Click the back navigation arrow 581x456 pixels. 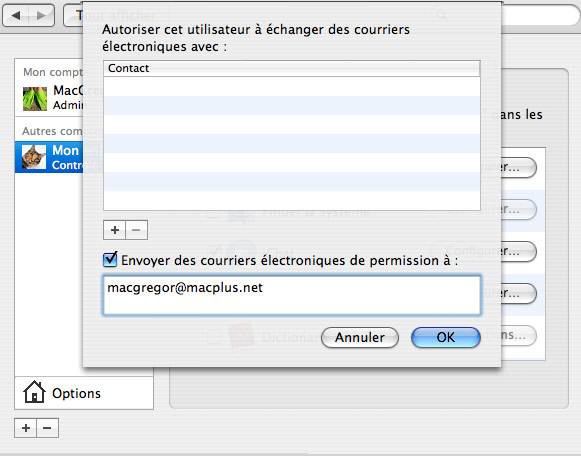[x=16, y=16]
